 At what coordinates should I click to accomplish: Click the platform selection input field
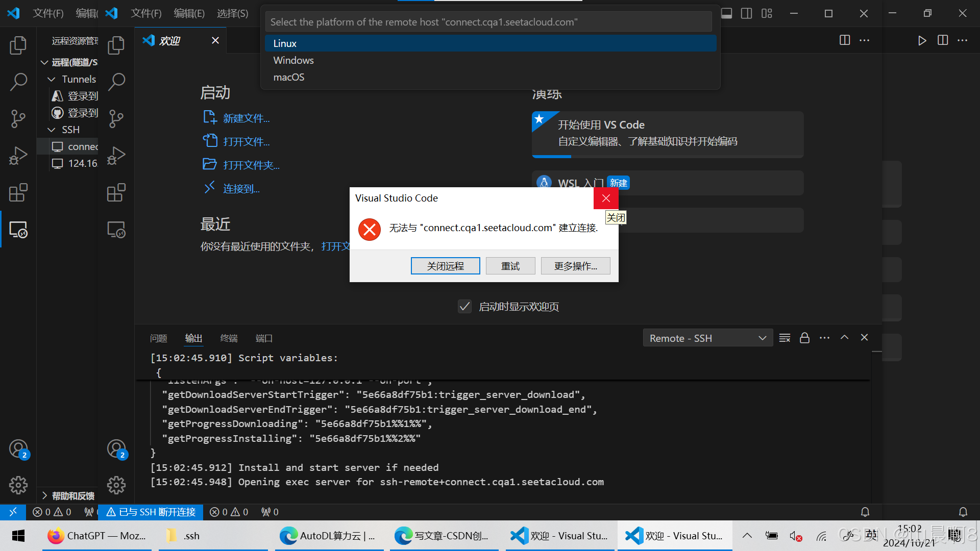[488, 22]
